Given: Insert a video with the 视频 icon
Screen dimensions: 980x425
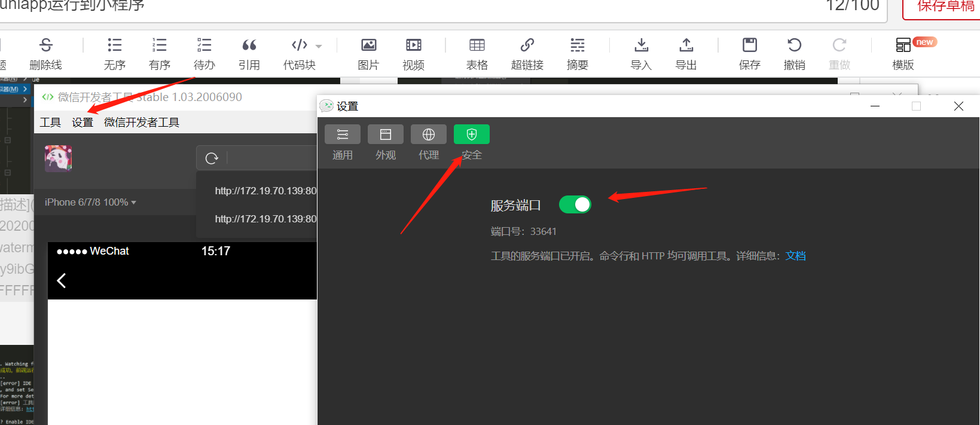Looking at the screenshot, I should tap(413, 45).
